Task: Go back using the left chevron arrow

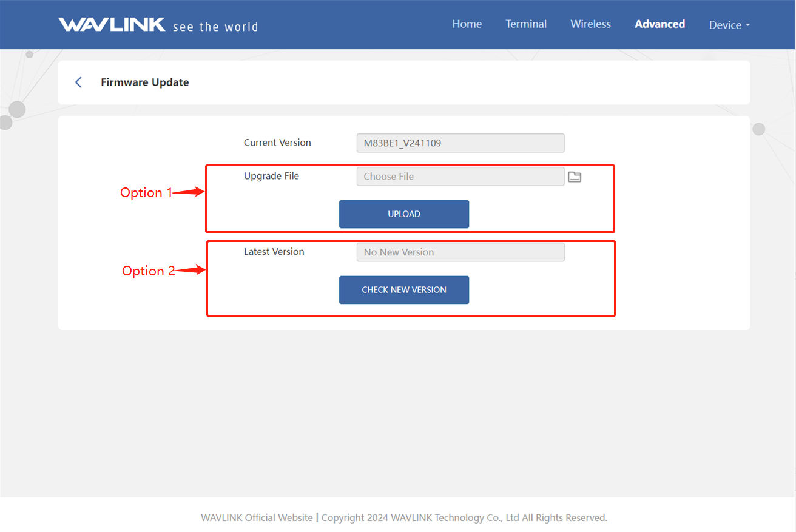Action: coord(78,82)
